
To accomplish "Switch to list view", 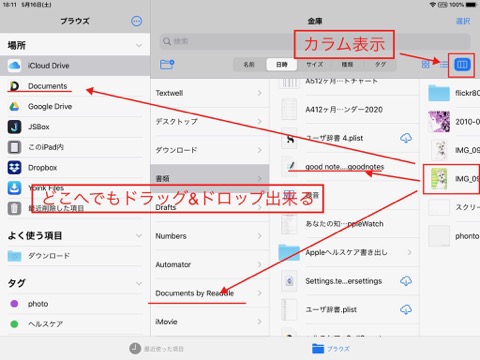I will 444,64.
